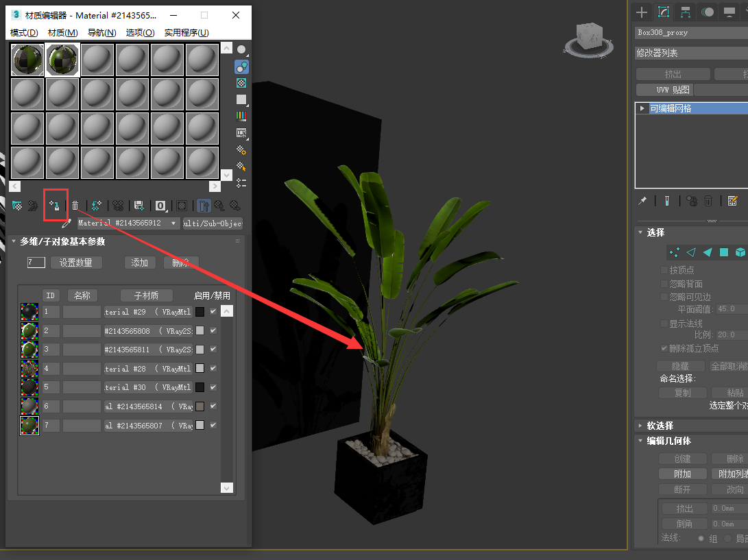Toggle 删除孤立顶点 checkbox
Screen dimensions: 748x560
pos(664,348)
